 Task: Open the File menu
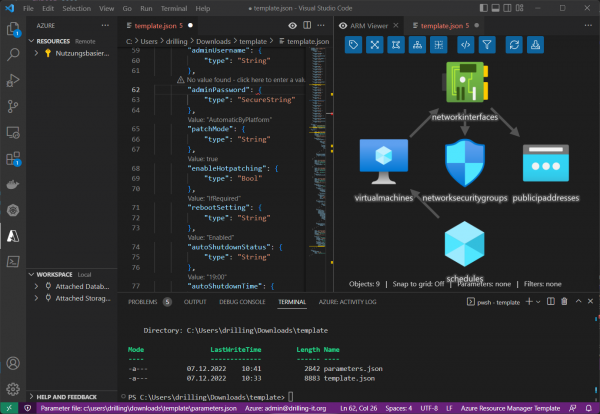[28, 8]
